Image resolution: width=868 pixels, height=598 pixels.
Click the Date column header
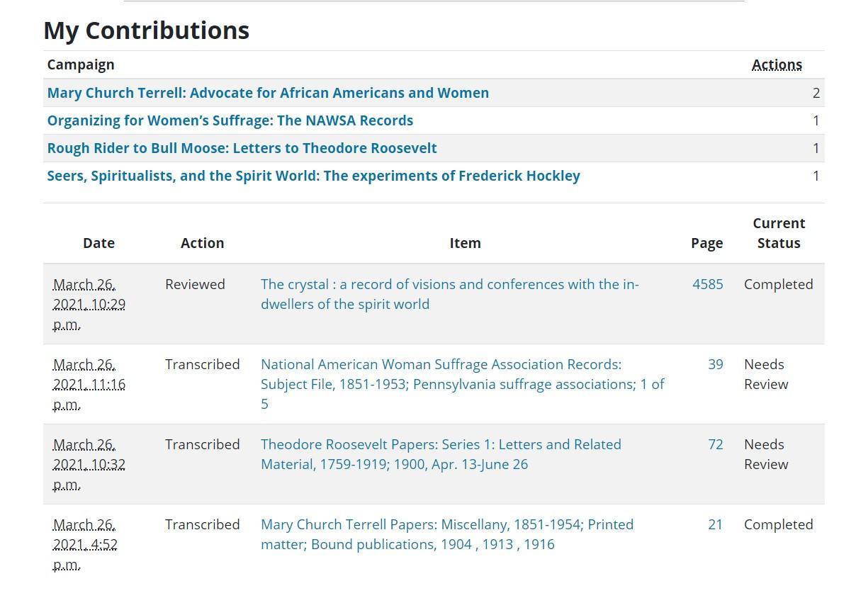(98, 243)
